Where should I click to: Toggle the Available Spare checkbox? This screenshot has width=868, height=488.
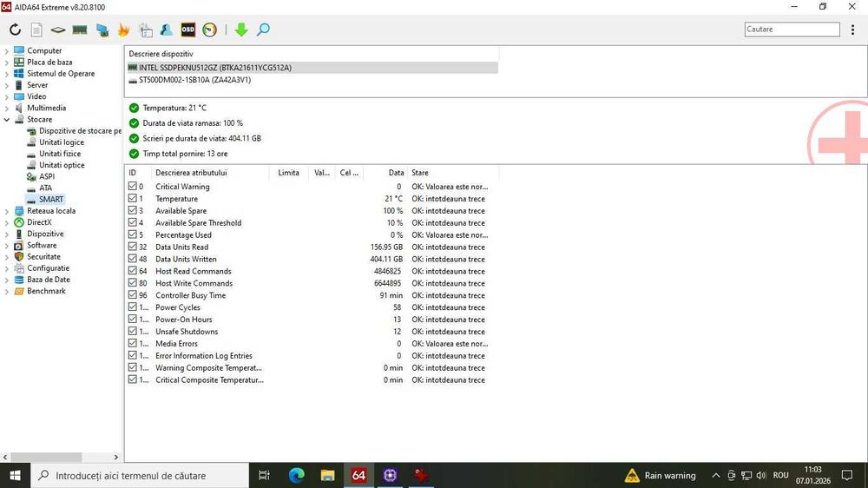(x=132, y=210)
